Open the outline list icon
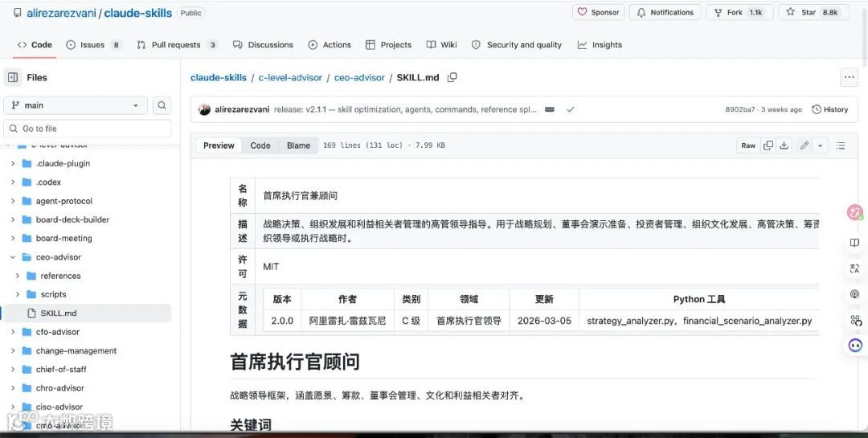This screenshot has height=438, width=868. [x=841, y=145]
